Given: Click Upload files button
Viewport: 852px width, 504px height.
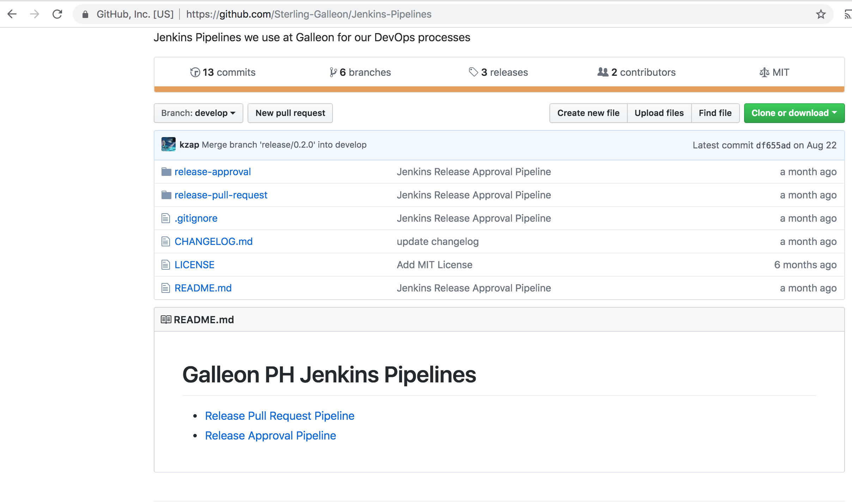Looking at the screenshot, I should point(659,113).
